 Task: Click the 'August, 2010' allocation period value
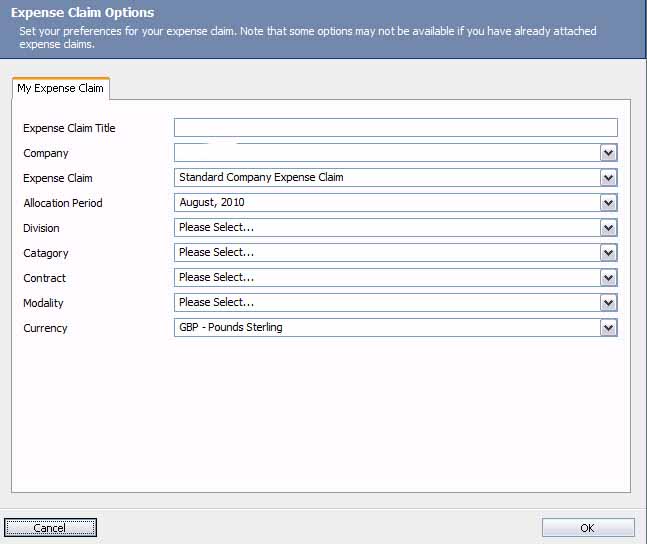click(x=212, y=203)
